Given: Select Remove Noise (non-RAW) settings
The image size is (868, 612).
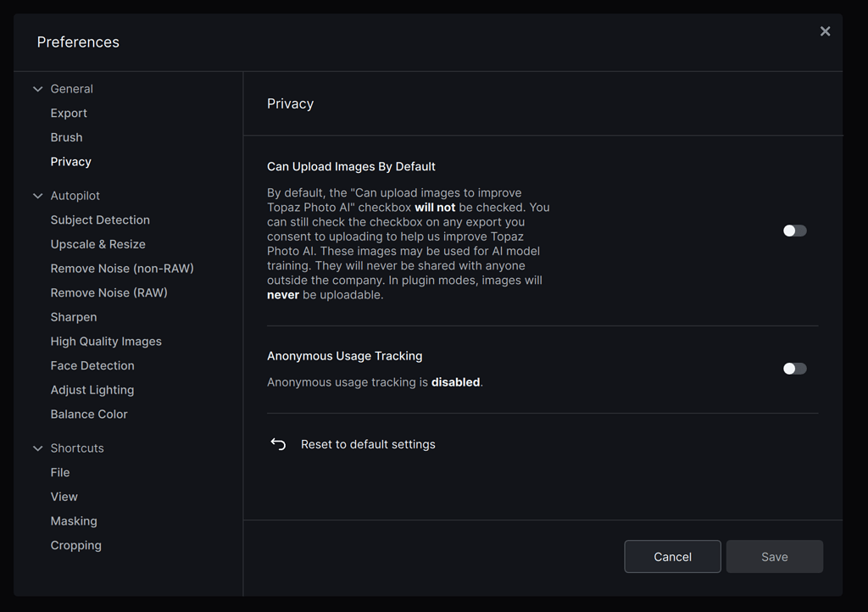Looking at the screenshot, I should point(122,268).
